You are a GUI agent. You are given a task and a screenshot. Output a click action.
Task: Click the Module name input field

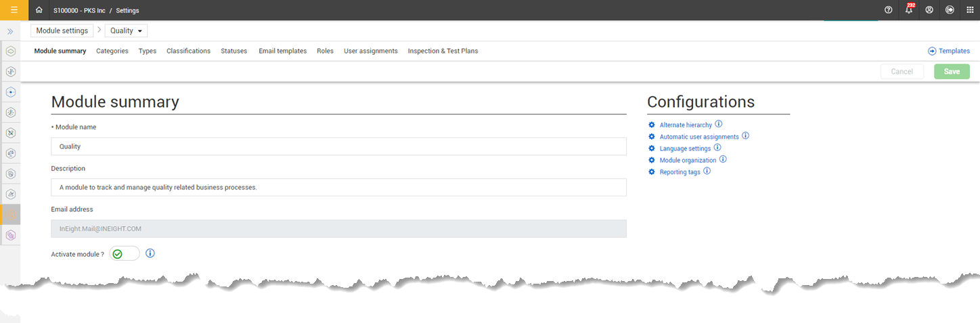tap(338, 146)
